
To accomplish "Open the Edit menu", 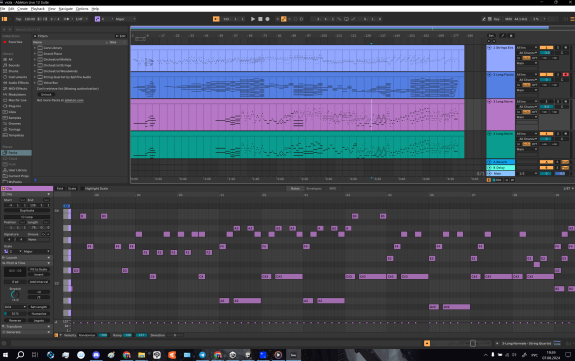I will pyautogui.click(x=11, y=9).
